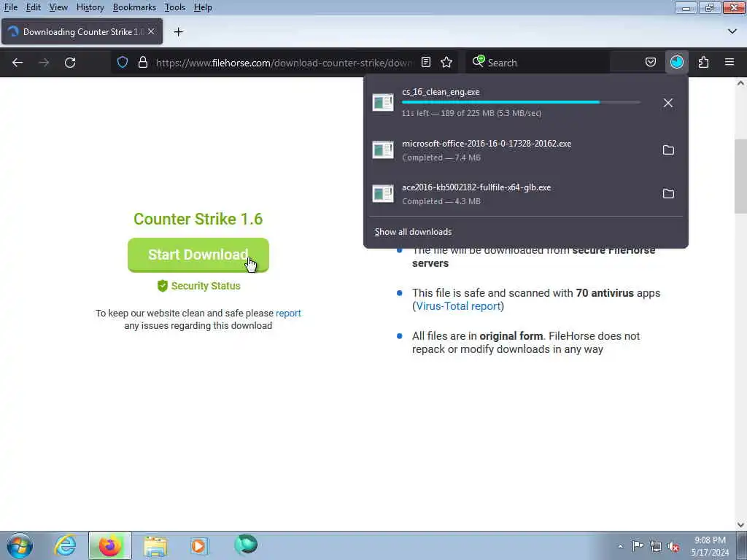The image size is (747, 560).
Task: Open the Help menu
Action: click(x=203, y=7)
